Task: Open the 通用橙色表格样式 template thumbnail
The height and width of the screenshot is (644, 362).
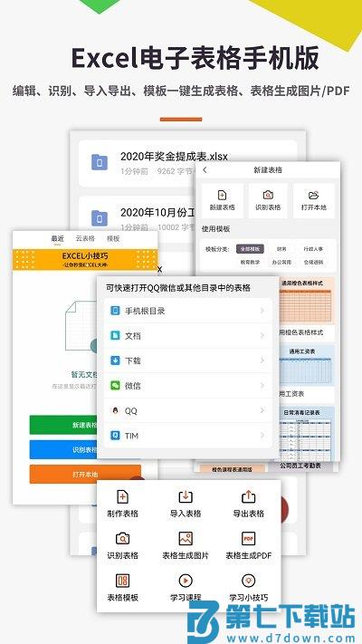Action: pyautogui.click(x=307, y=301)
